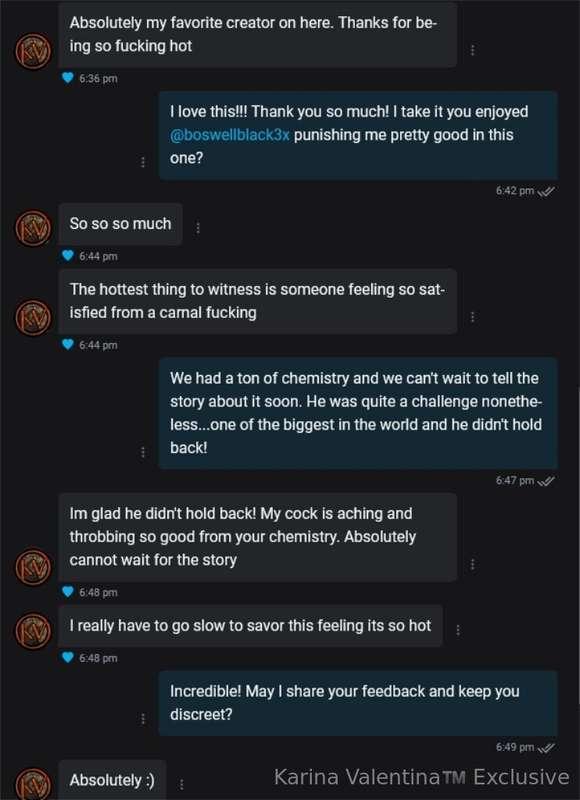This screenshot has width=580, height=800.
Task: Select the avatar beside "I really have to go slow"
Action: pyautogui.click(x=33, y=626)
